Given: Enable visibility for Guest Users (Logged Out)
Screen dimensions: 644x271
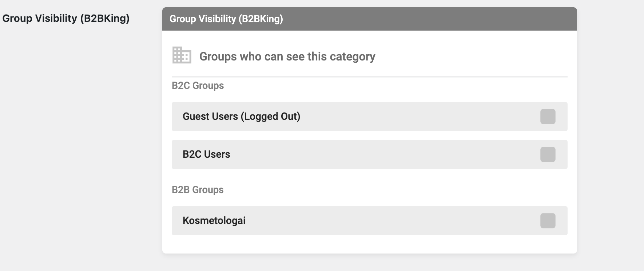Looking at the screenshot, I should pyautogui.click(x=548, y=117).
